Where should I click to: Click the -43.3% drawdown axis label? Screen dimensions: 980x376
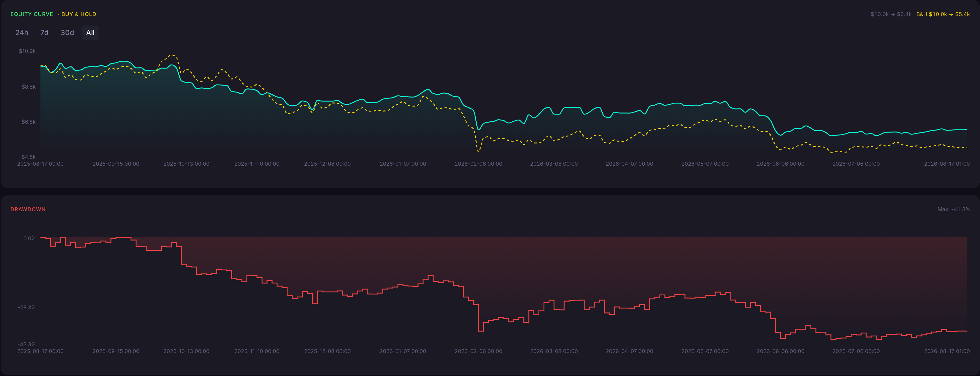[x=27, y=344]
